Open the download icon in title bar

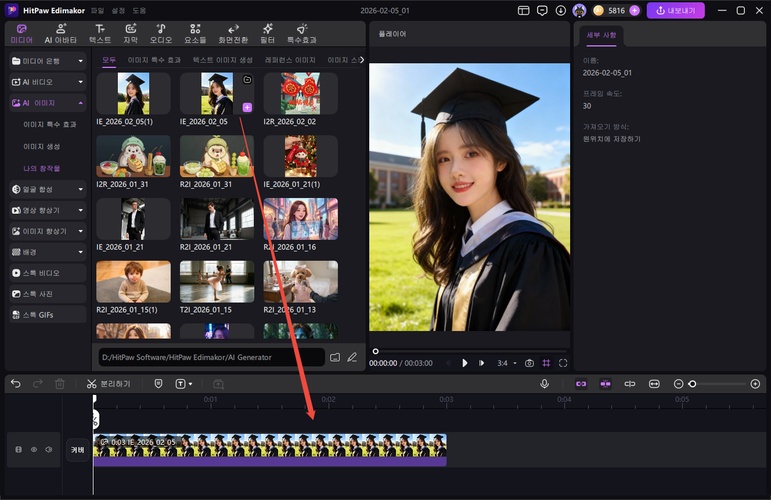tap(561, 10)
